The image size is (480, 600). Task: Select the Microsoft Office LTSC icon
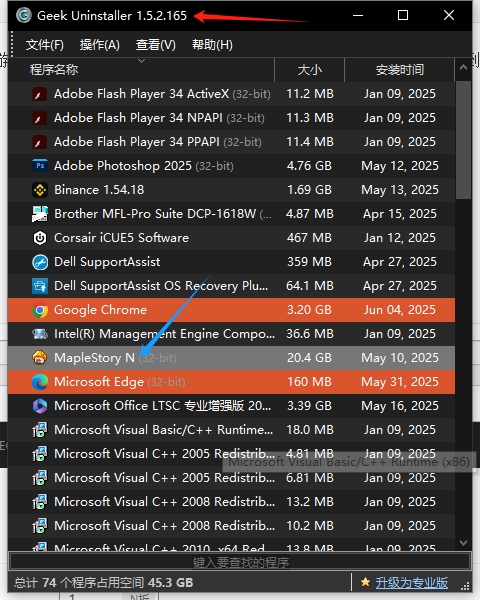40,406
